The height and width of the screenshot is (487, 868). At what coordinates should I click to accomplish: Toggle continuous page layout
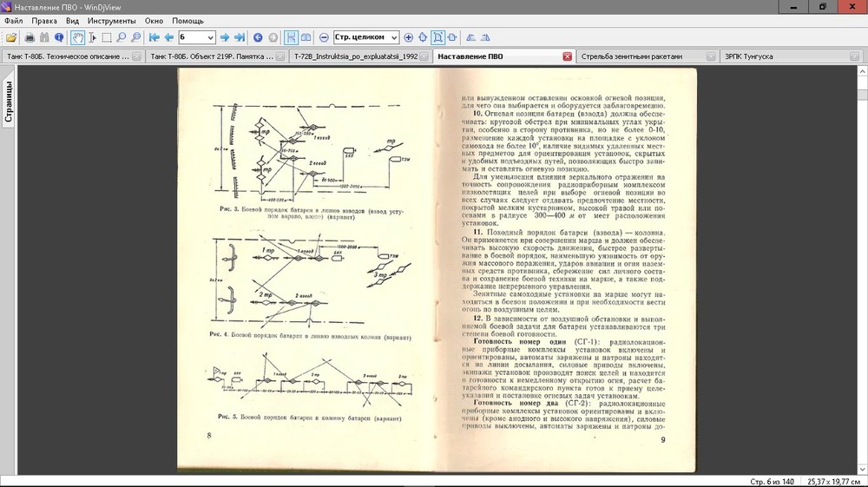(291, 37)
